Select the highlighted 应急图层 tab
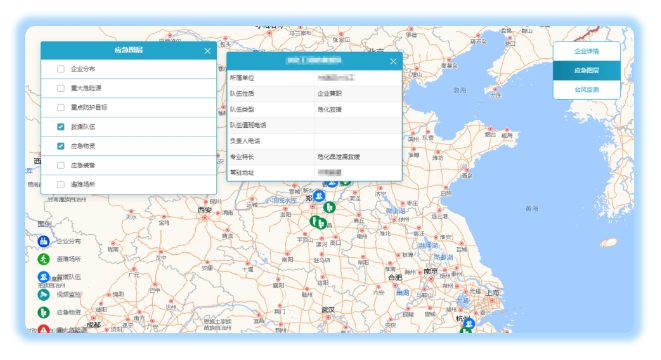 coord(586,70)
